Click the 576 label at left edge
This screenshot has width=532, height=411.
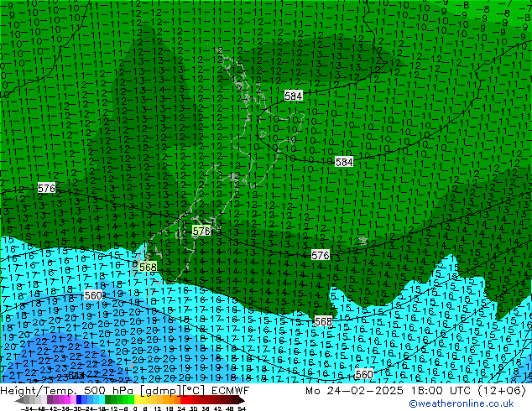click(47, 189)
